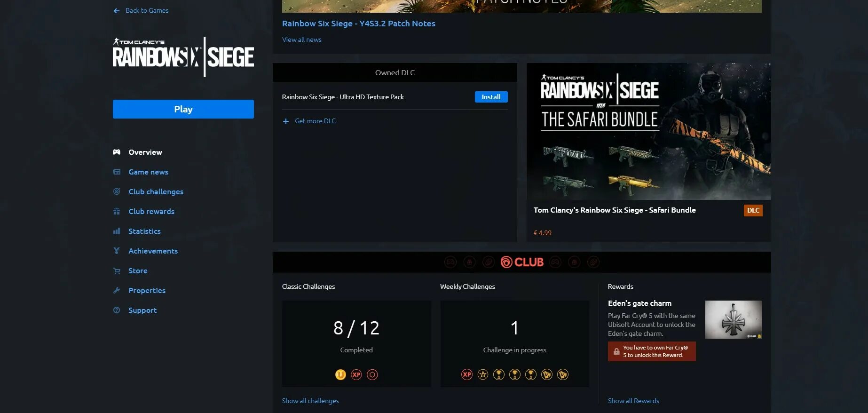Open the Safari Bundle promotional image
The width and height of the screenshot is (868, 413).
pos(649,131)
